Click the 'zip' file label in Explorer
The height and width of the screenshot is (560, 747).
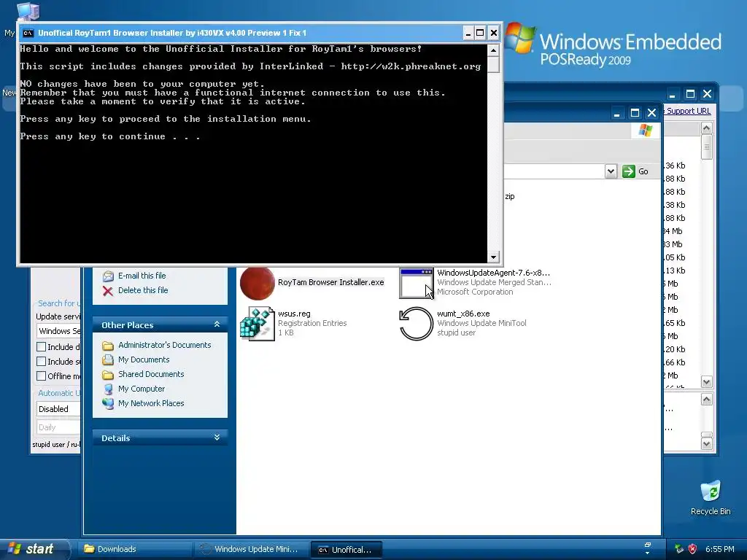click(510, 196)
